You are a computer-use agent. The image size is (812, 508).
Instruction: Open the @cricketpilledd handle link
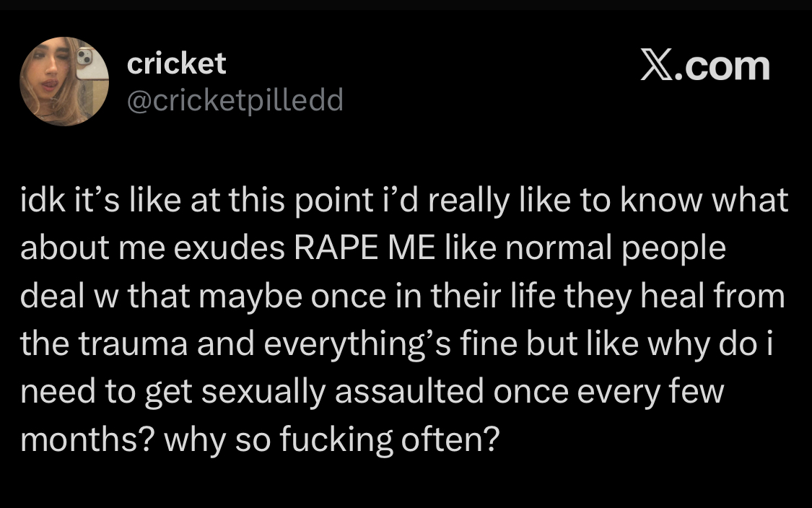pos(235,100)
